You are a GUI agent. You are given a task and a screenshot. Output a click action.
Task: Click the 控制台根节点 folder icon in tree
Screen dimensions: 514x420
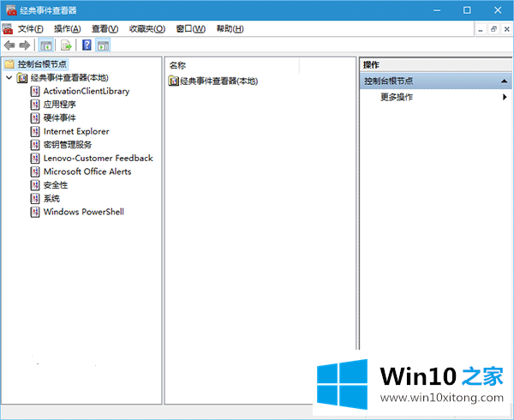(x=9, y=64)
